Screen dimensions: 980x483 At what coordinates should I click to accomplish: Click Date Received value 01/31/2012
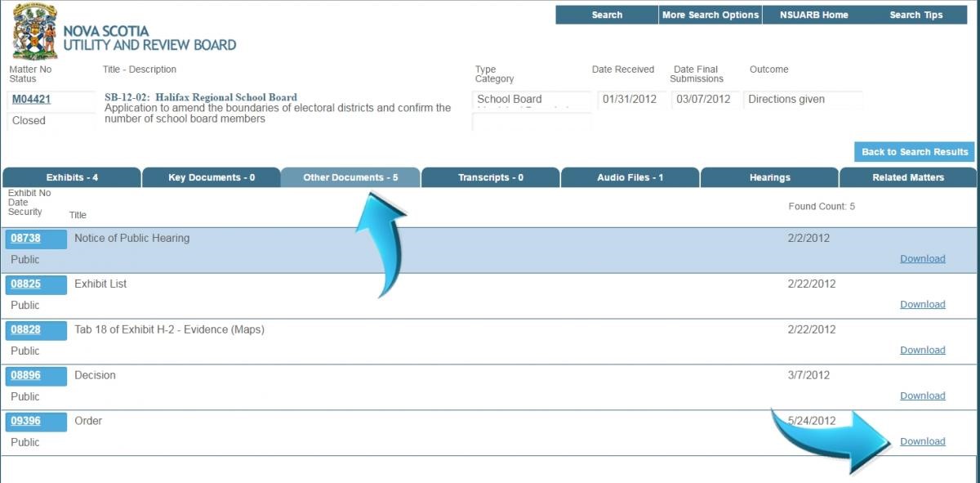(x=631, y=100)
